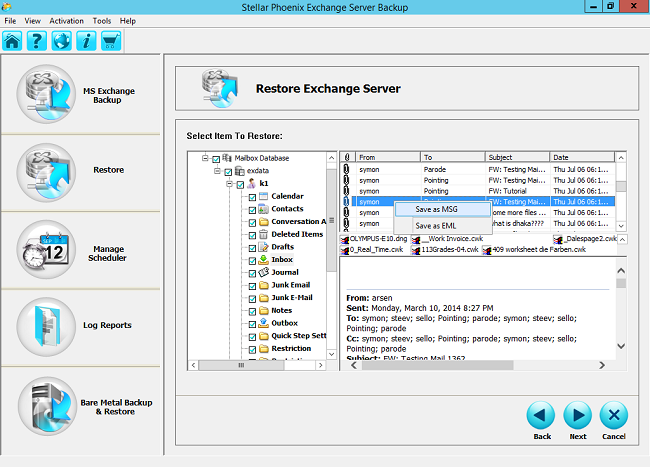The image size is (650, 467).
Task: Collapse the Mailbox Database tree node
Action: point(205,158)
